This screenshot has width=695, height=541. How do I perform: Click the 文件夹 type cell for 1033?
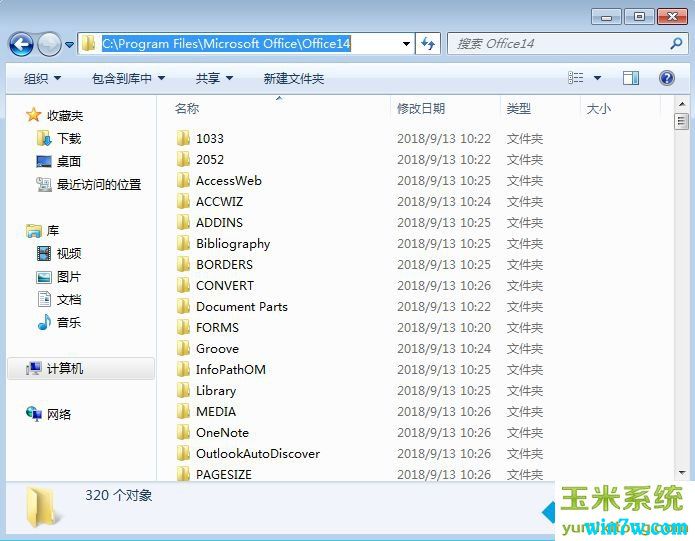pyautogui.click(x=525, y=139)
